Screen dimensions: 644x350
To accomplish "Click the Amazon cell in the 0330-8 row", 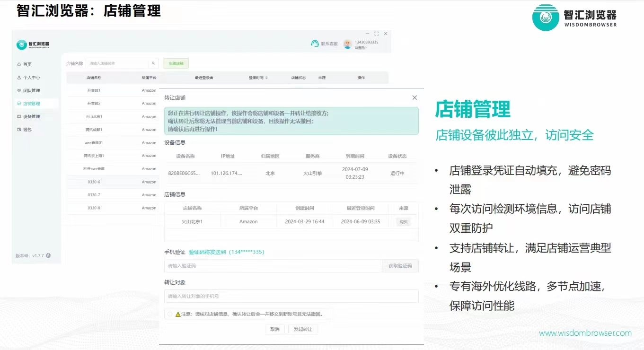I will click(149, 208).
